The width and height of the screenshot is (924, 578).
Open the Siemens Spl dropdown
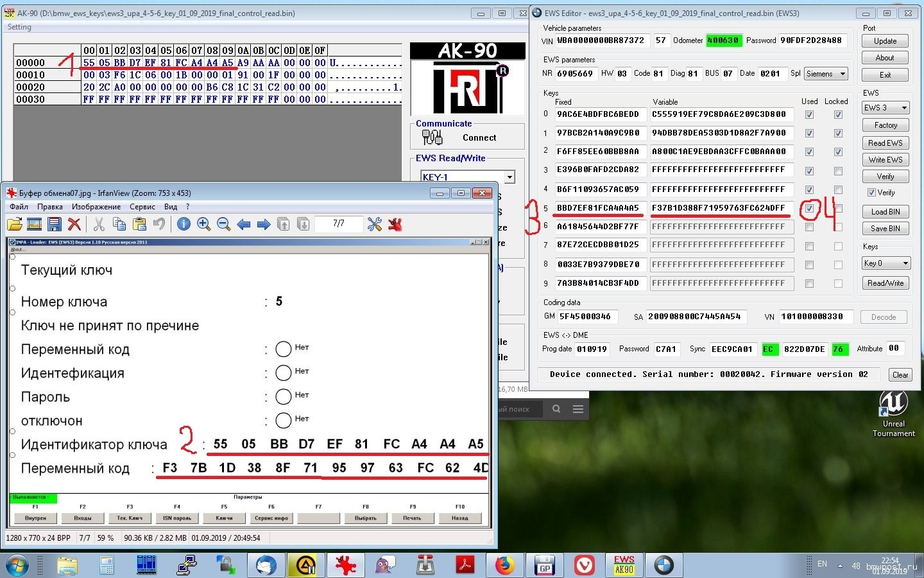coord(842,74)
